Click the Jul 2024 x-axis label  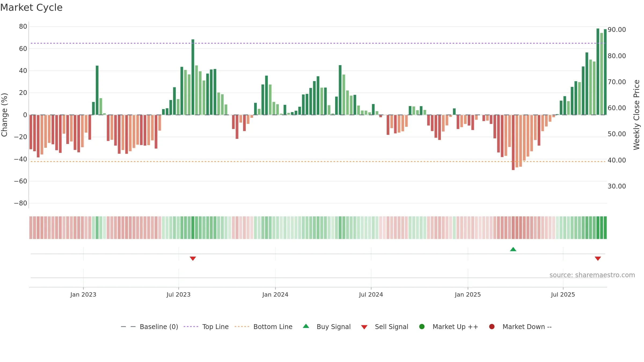tap(371, 294)
